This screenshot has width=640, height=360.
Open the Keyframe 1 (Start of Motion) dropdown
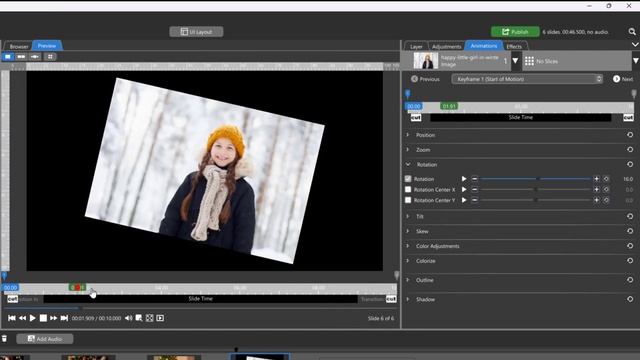527,79
